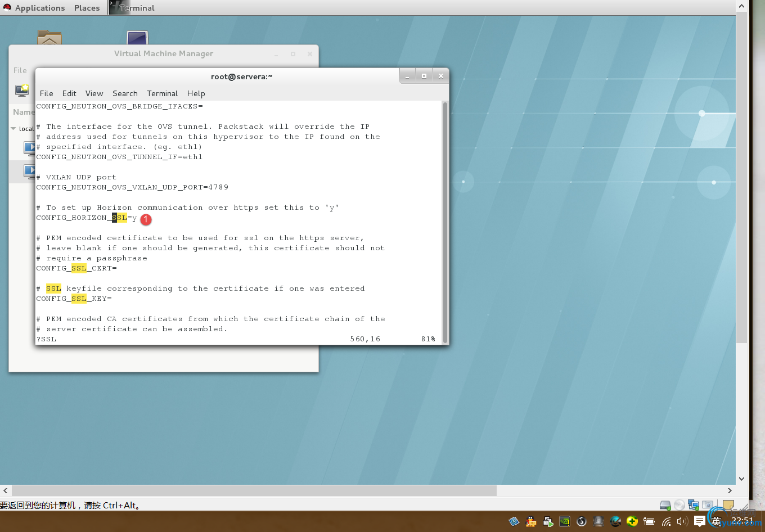Open the terminal Edit menu
765x532 pixels.
[69, 93]
